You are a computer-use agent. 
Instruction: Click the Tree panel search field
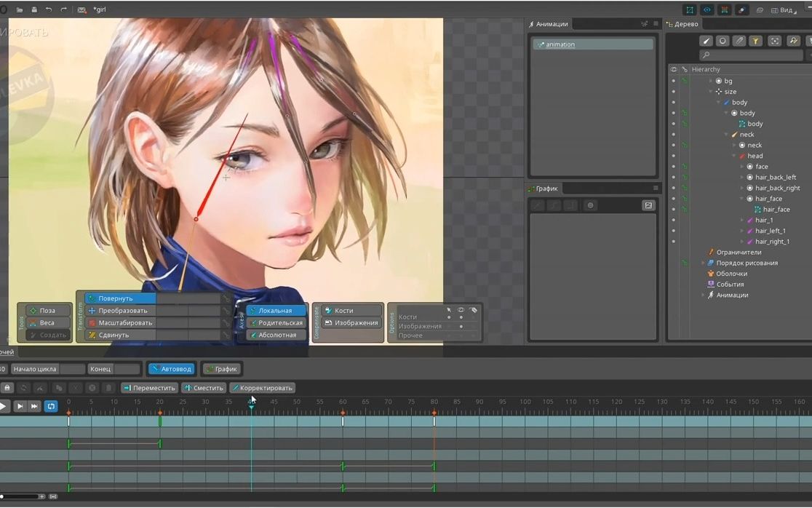click(751, 55)
